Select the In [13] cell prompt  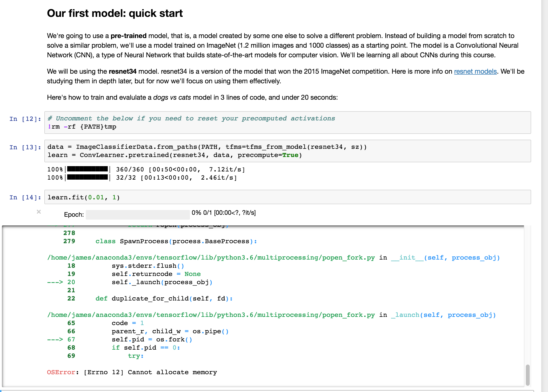tap(25, 148)
